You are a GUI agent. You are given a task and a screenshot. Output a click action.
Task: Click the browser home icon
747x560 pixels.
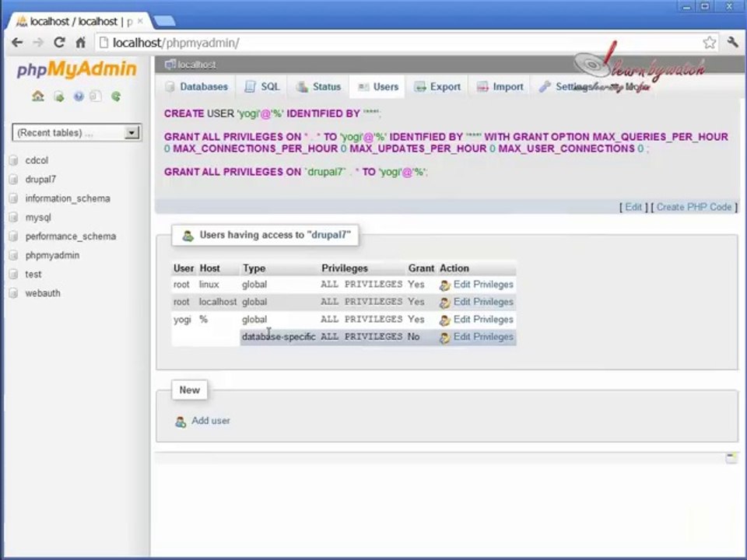(x=80, y=42)
